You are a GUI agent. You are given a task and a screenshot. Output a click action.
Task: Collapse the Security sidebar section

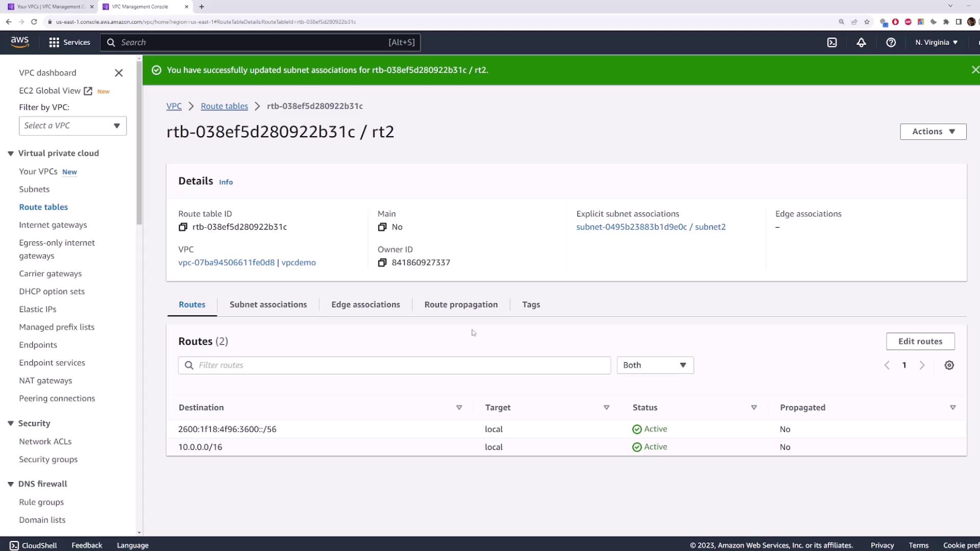tap(11, 423)
